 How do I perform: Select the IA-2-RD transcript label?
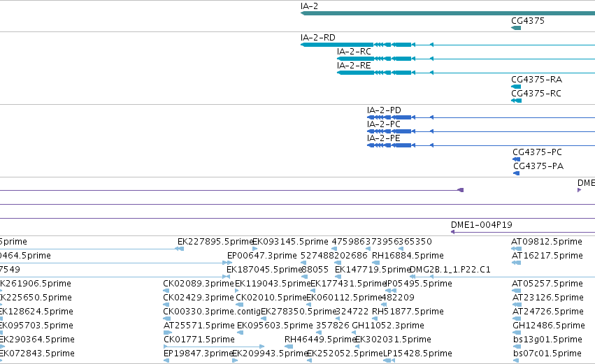coord(318,38)
